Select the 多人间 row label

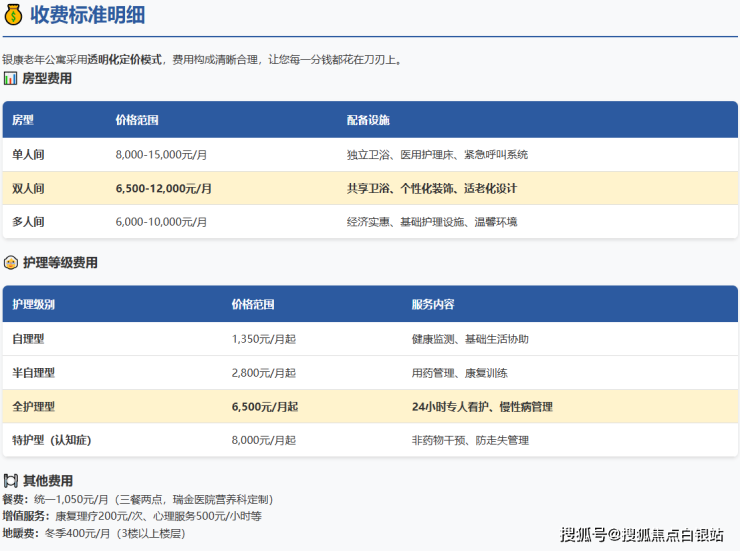point(28,222)
